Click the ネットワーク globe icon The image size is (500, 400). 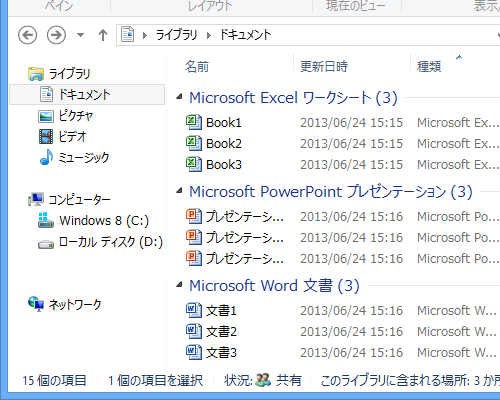[36, 304]
